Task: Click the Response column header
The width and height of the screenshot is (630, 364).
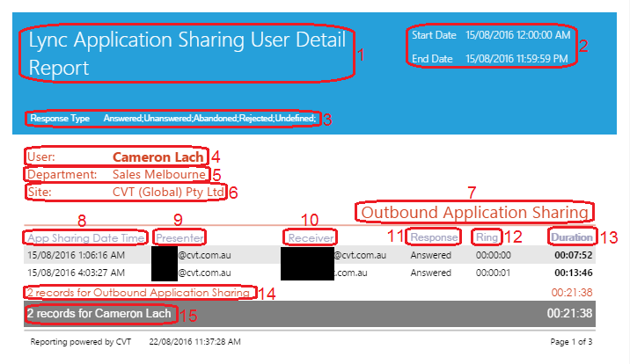Action: coord(434,237)
